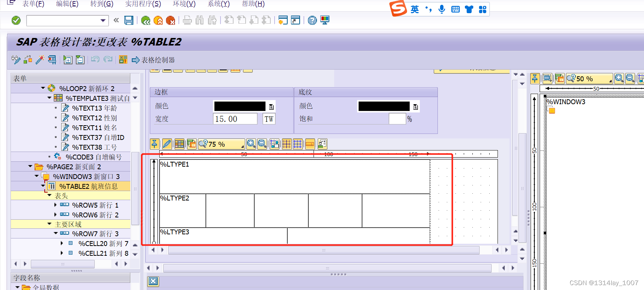
Task: Expand the %CELL20 新列 7 node
Action: pos(62,243)
